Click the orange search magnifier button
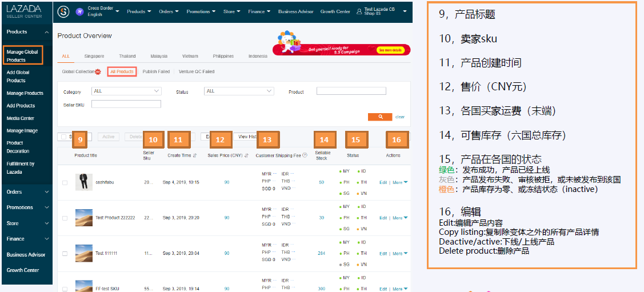Viewport: 644px width, 292px height. pos(380,117)
